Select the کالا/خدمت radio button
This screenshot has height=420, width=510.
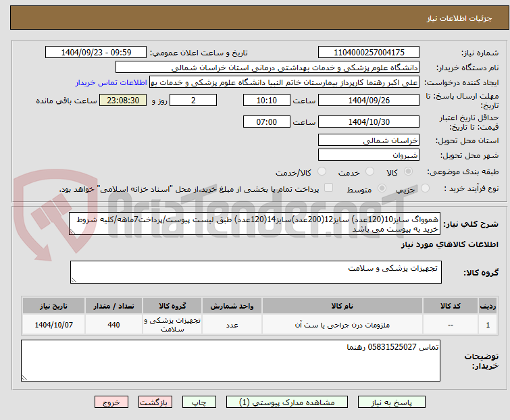coord(322,172)
